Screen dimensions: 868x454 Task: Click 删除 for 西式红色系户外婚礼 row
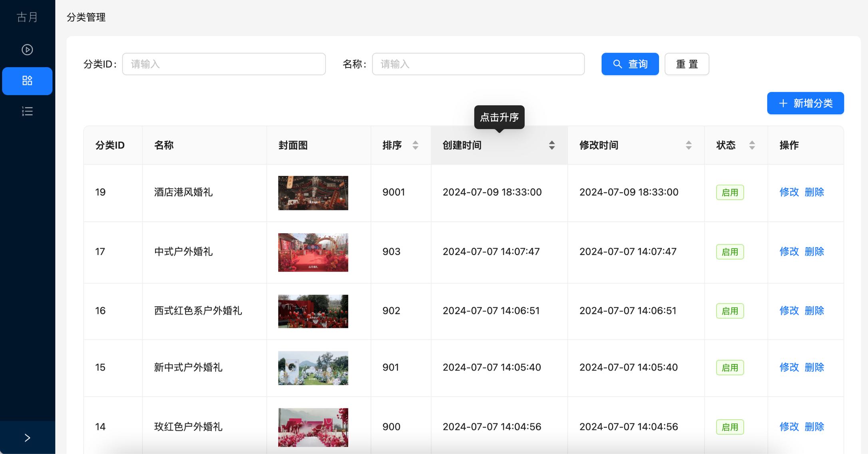tap(814, 311)
